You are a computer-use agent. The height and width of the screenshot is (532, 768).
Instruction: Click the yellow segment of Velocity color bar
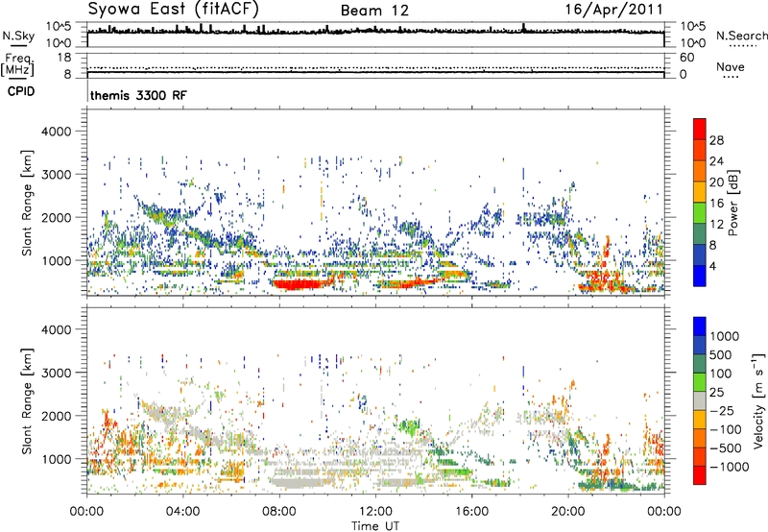(700, 420)
